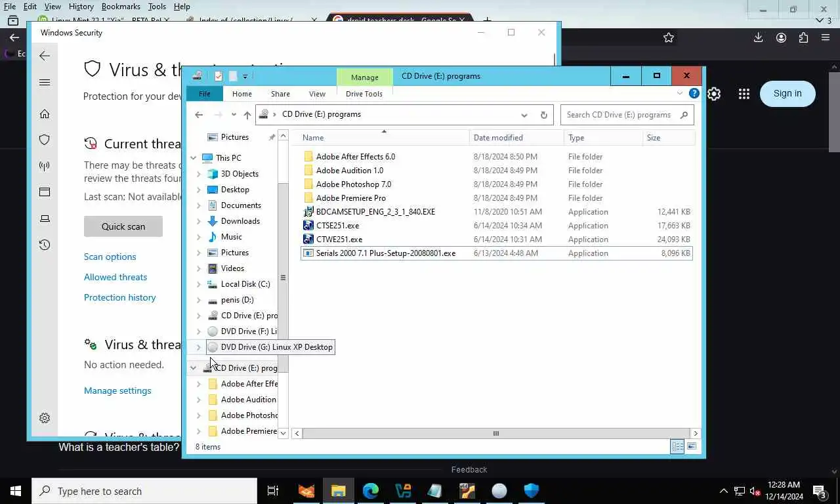The image size is (840, 504).
Task: Click Windows Start button
Action: (x=16, y=491)
